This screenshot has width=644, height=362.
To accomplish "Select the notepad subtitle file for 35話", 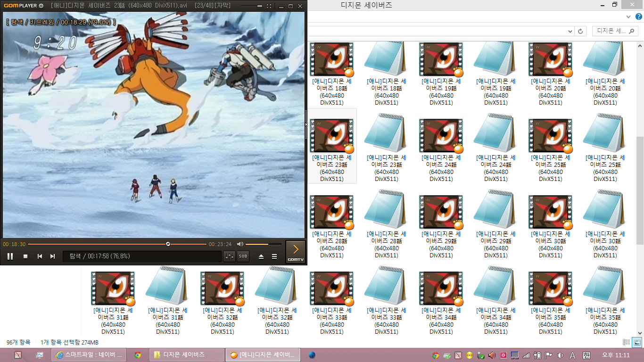I will click(605, 301).
